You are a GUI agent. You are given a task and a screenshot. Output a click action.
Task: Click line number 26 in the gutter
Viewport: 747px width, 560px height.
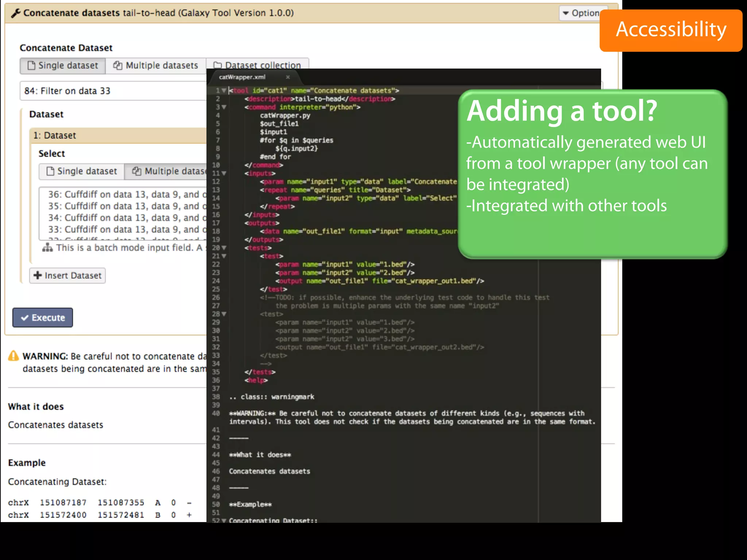click(216, 297)
